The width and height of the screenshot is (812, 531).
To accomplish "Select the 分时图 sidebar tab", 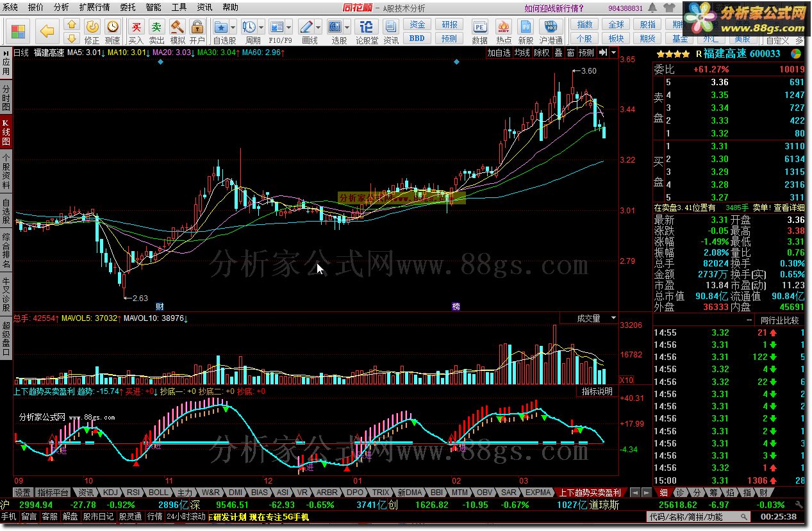I will pyautogui.click(x=6, y=97).
